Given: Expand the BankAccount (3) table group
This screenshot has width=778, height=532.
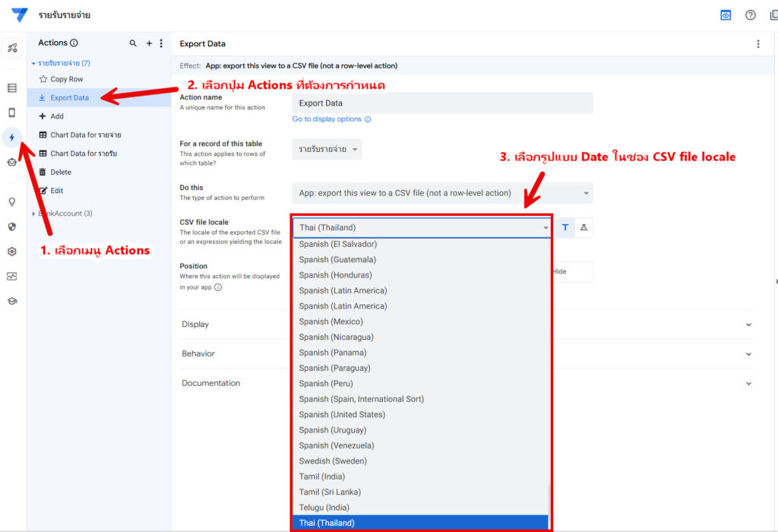Looking at the screenshot, I should coord(62,214).
